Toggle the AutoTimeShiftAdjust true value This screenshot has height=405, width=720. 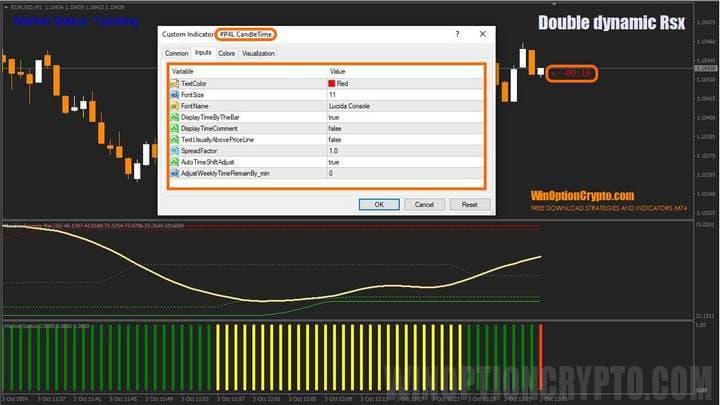pyautogui.click(x=334, y=162)
